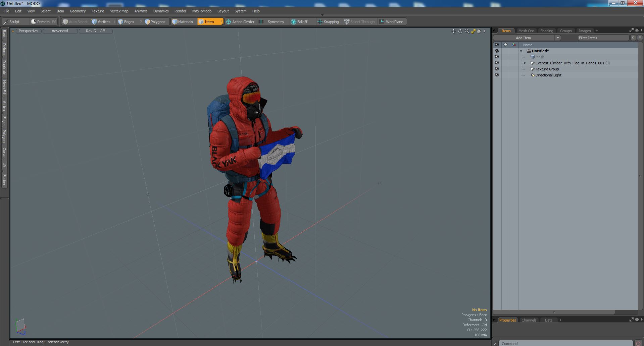Hide the Everest_Climber_with_Flag_in_Hands_001 group
Screen dimensions: 644x346
(x=497, y=63)
